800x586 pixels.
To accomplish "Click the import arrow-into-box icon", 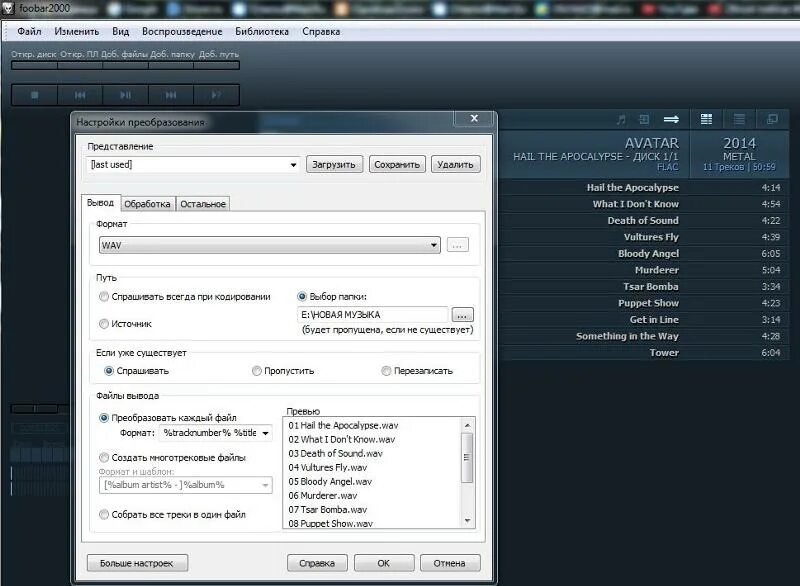I will click(x=644, y=119).
